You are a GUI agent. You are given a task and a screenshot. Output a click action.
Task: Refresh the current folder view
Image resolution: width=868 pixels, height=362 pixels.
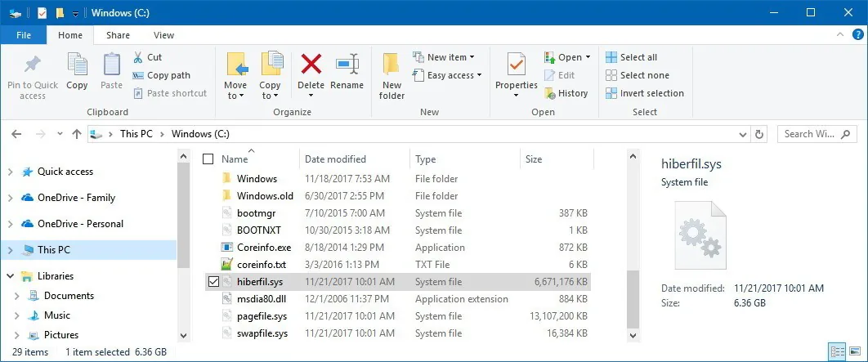point(759,134)
